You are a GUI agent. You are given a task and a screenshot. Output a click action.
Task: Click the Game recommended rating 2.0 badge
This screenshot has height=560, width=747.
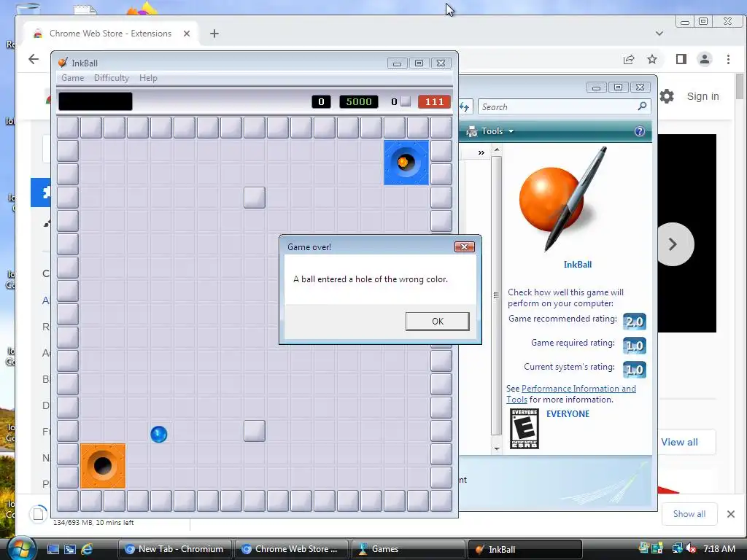pos(634,322)
